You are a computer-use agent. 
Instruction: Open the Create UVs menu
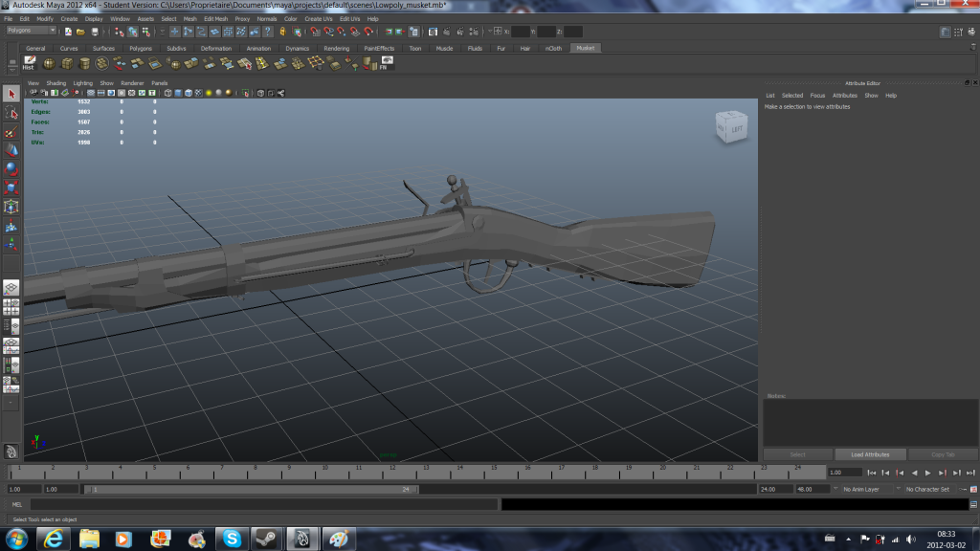[x=318, y=19]
